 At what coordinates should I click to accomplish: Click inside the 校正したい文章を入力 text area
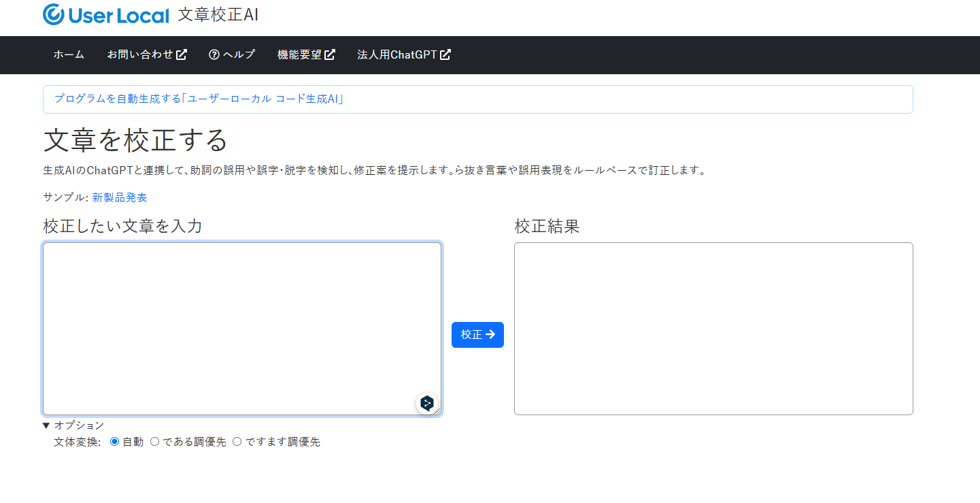pyautogui.click(x=241, y=327)
